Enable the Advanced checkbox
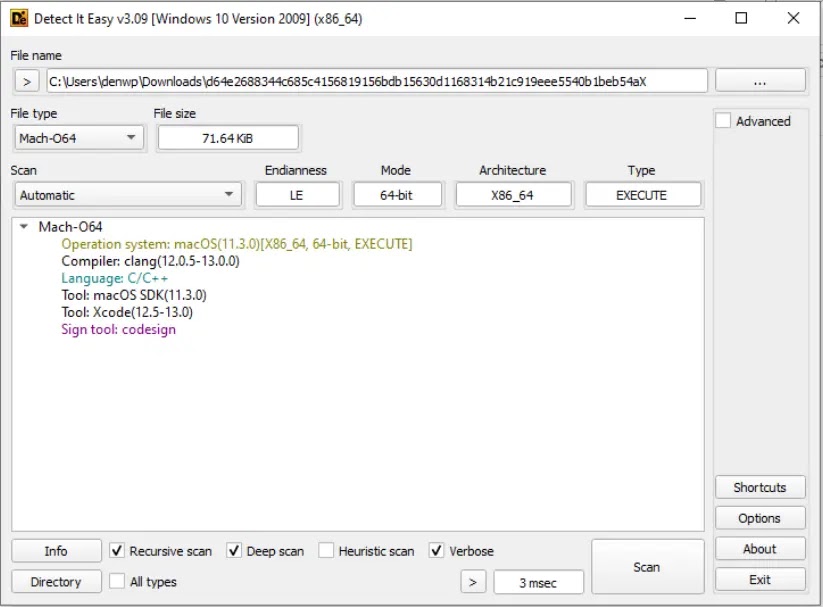The width and height of the screenshot is (823, 607). coord(723,121)
